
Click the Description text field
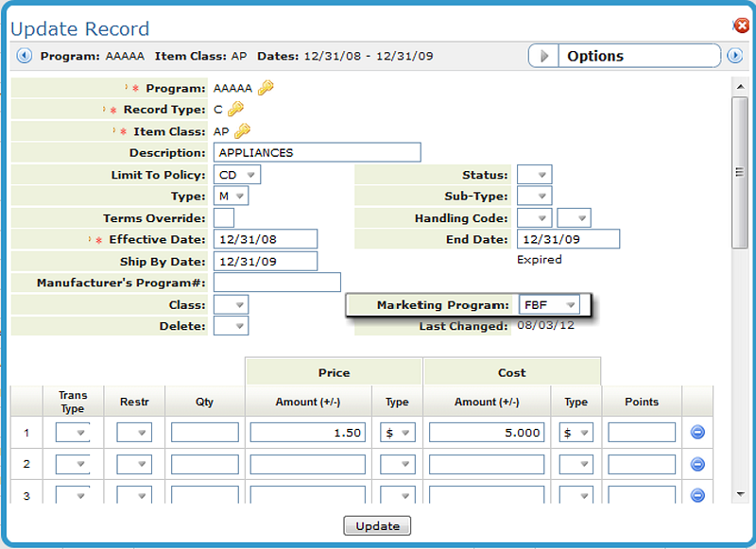click(x=317, y=152)
